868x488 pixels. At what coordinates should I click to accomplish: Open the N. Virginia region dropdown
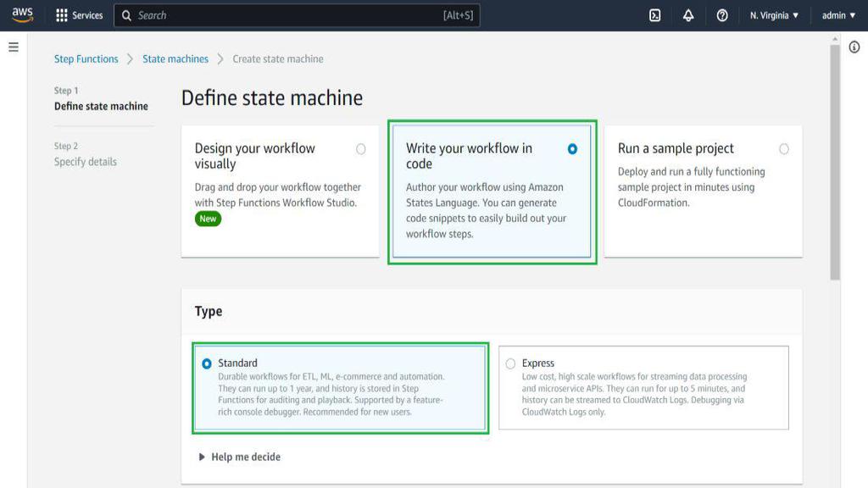pyautogui.click(x=774, y=15)
